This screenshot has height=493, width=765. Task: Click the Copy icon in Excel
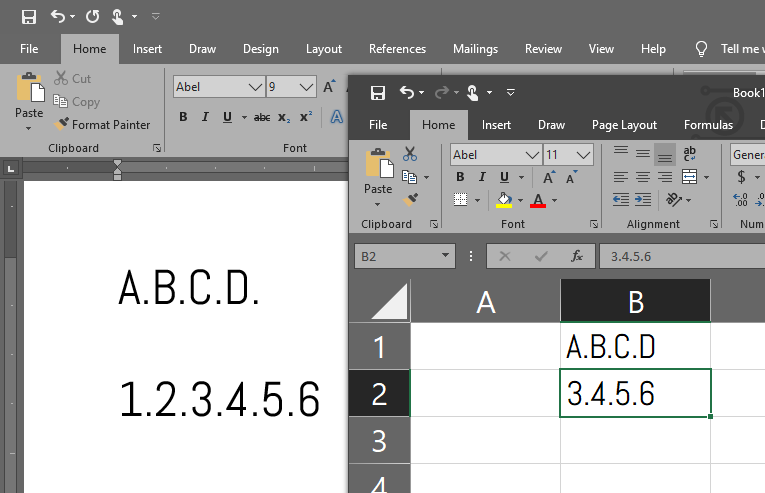(x=409, y=177)
